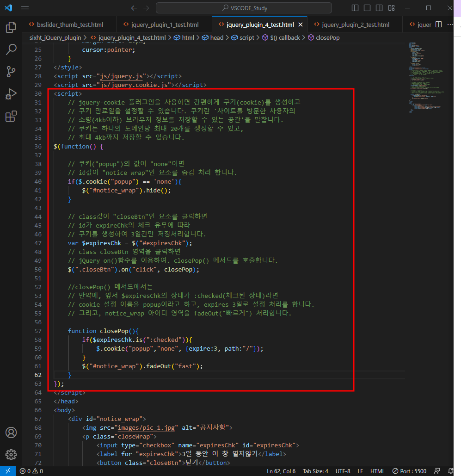Toggle the primary side bar layout

tap(355, 8)
